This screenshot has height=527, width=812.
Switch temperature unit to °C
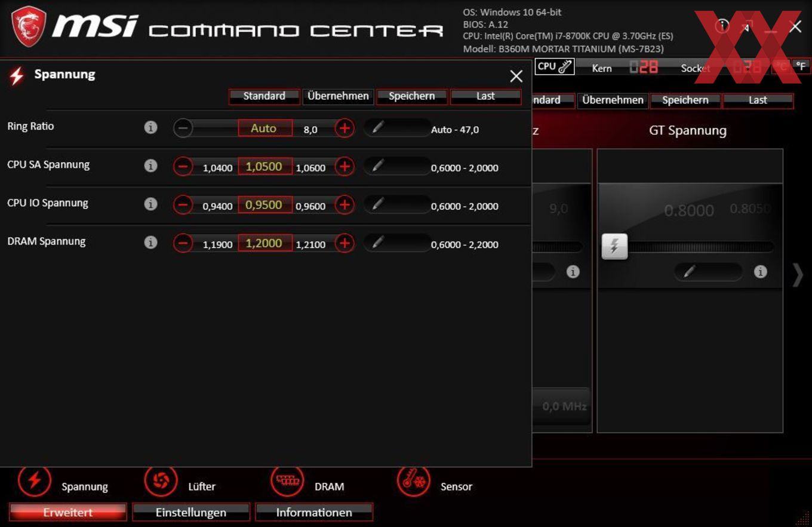click(781, 66)
